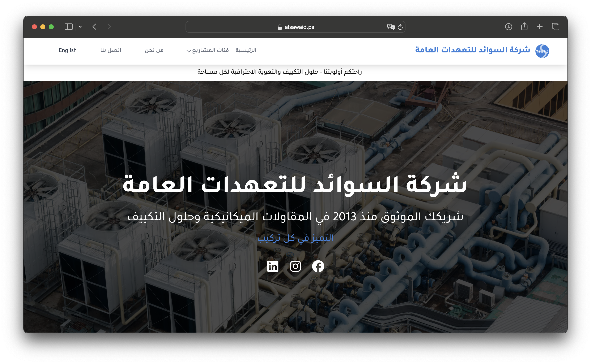Switch site language to English
591x364 pixels.
(68, 50)
